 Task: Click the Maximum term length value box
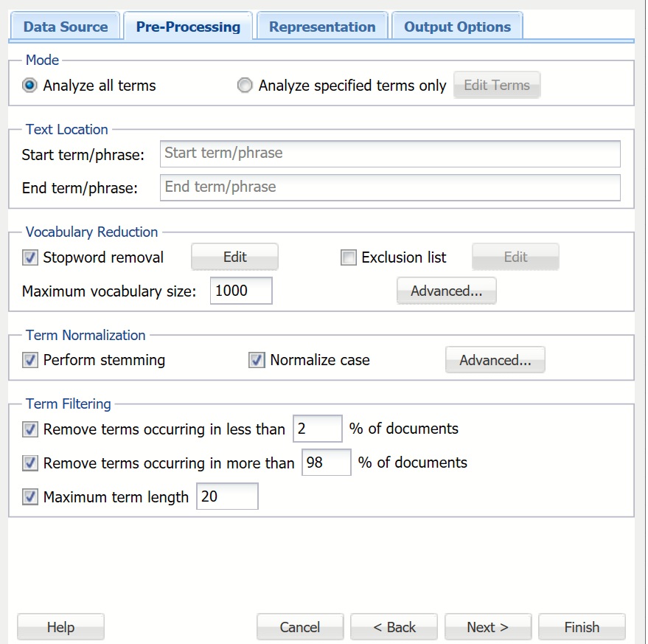point(227,496)
